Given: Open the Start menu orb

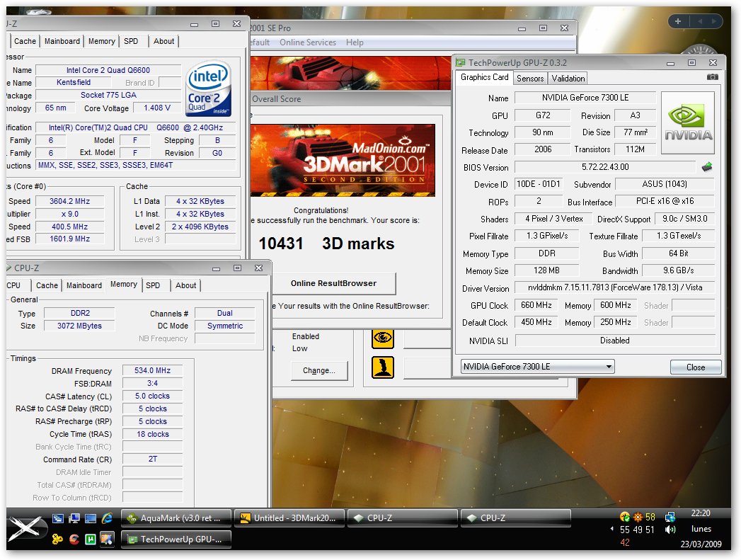Looking at the screenshot, I should (25, 528).
